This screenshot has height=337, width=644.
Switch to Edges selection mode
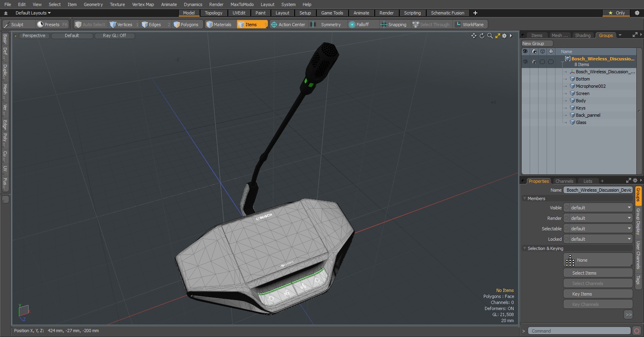pyautogui.click(x=156, y=25)
